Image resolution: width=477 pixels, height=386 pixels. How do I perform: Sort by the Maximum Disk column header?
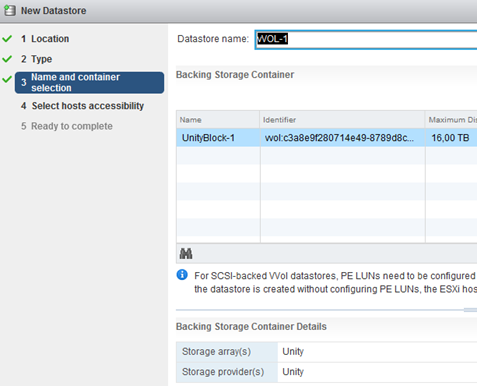tap(451, 120)
